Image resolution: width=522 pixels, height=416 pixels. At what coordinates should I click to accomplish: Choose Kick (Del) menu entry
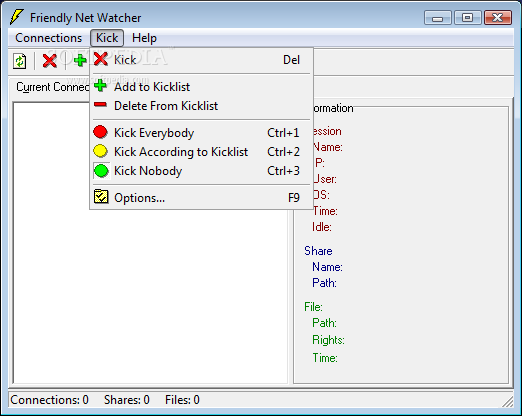click(x=201, y=60)
